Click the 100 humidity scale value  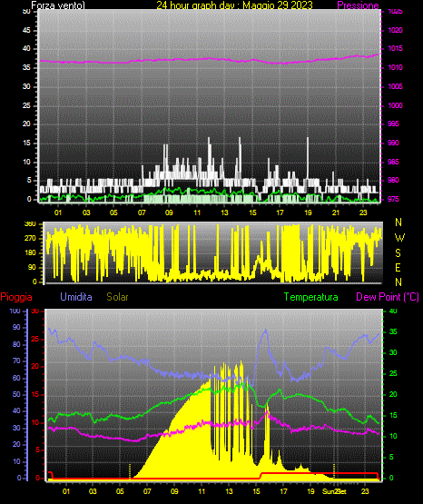tap(15, 311)
